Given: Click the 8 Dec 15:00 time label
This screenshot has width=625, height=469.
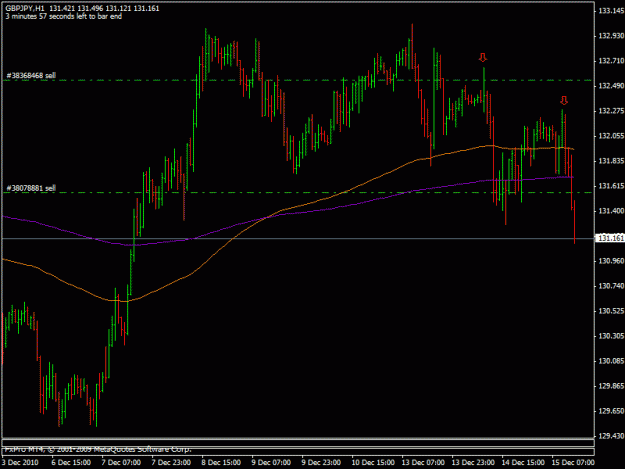Looking at the screenshot, I should click(221, 463).
